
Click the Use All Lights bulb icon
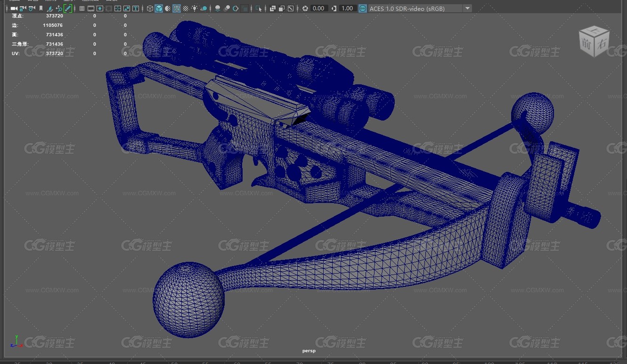(x=195, y=8)
